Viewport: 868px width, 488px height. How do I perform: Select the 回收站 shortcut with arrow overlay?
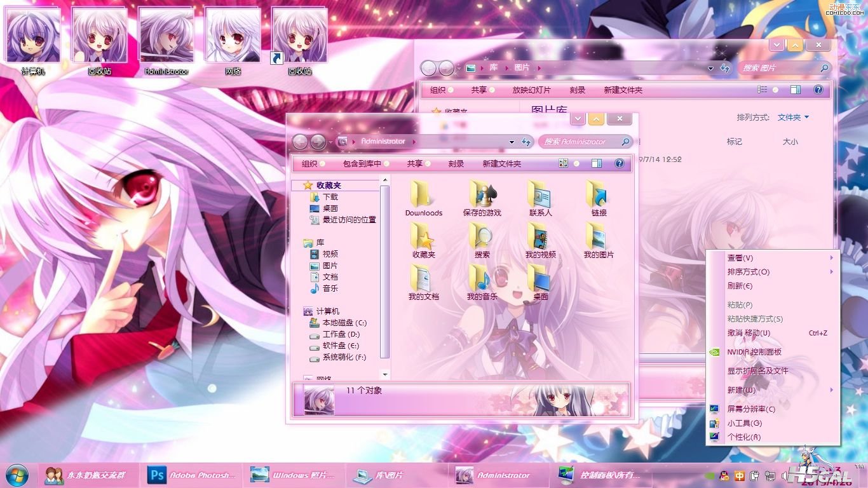pos(299,41)
